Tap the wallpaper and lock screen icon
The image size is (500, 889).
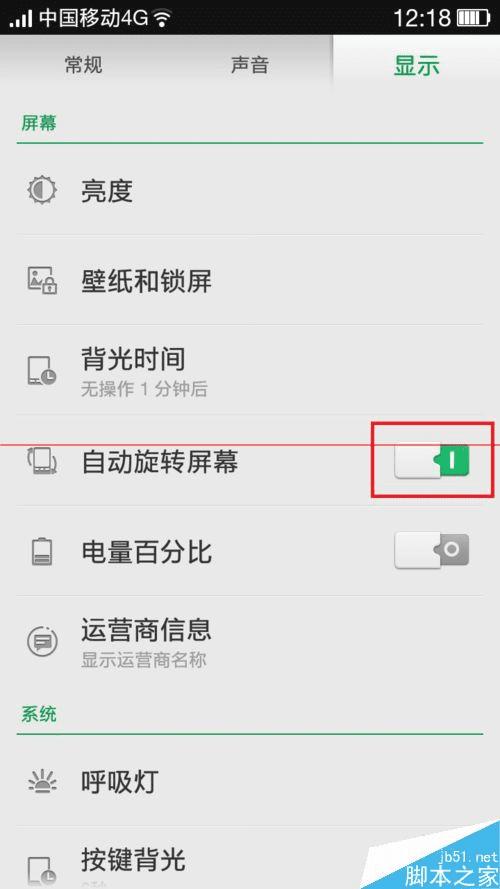click(x=43, y=280)
